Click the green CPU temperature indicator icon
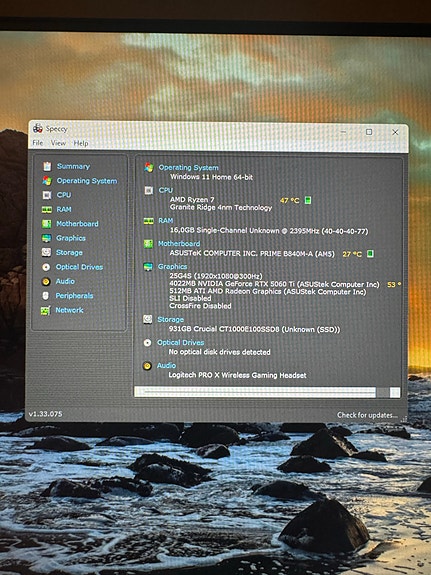Viewport: 431px width, 575px height. [x=308, y=200]
